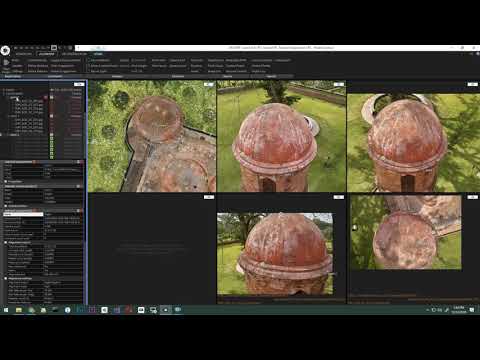Image resolution: width=480 pixels, height=360 pixels.
Task: Click the white-highlighted field in settings panel
Action: click(x=23, y=214)
